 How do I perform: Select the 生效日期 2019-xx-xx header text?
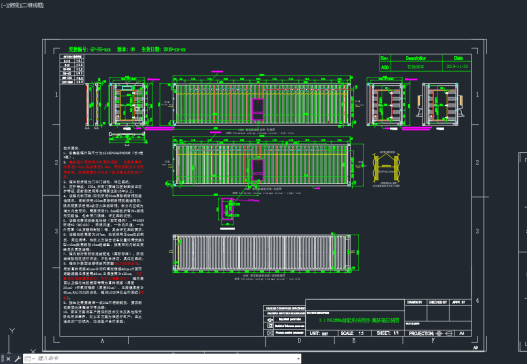[x=163, y=49]
